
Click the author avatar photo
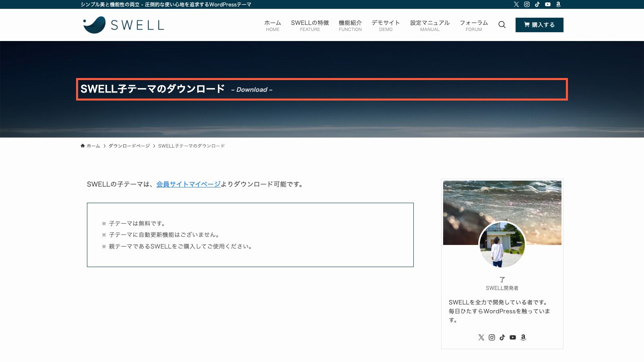[x=502, y=245]
